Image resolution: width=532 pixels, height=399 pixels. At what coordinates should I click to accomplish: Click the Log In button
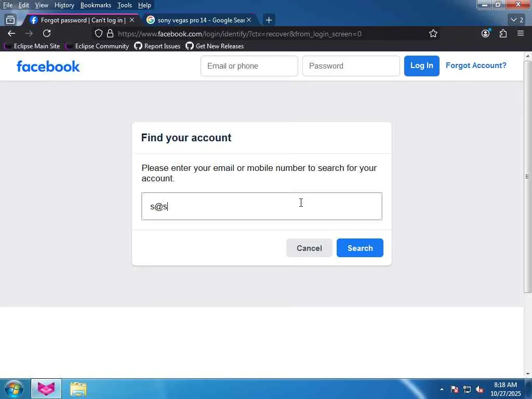pyautogui.click(x=422, y=66)
